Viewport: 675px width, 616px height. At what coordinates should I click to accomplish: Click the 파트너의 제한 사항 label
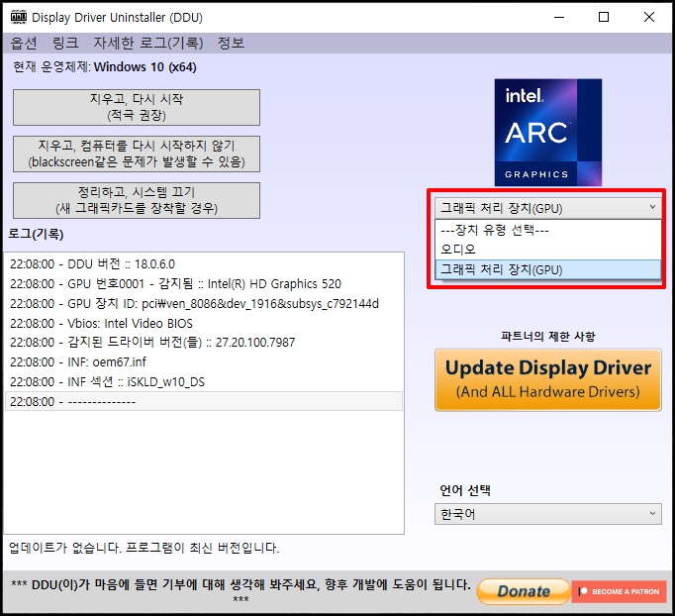tap(548, 336)
